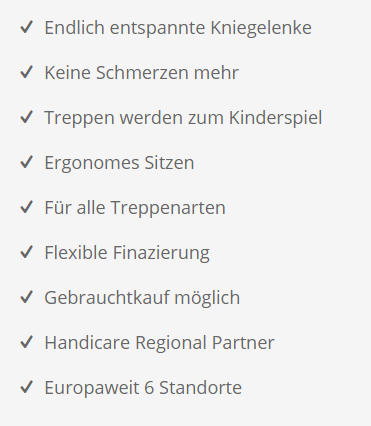
Task: Click checkmark next to Keine Schmerzen mehr
Action: (26, 72)
